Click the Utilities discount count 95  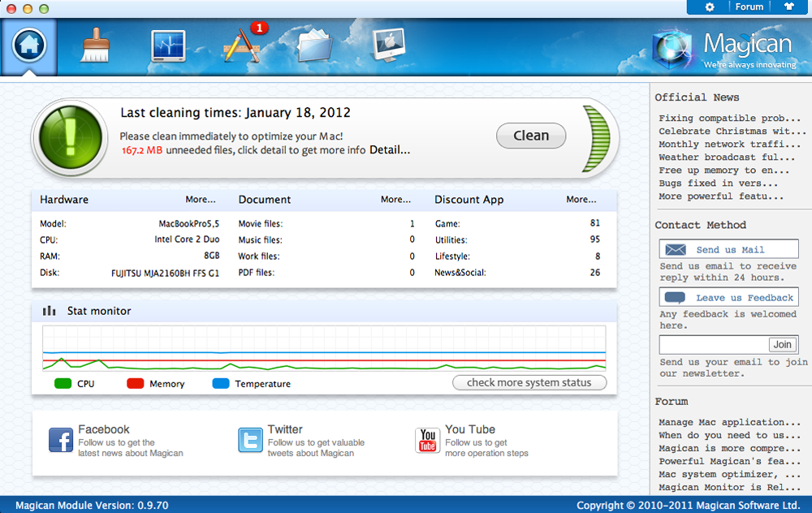(x=594, y=239)
